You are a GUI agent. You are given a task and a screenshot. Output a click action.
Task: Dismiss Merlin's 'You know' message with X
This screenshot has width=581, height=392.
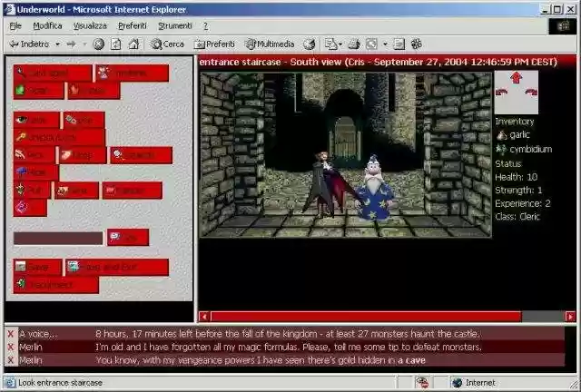pos(10,360)
